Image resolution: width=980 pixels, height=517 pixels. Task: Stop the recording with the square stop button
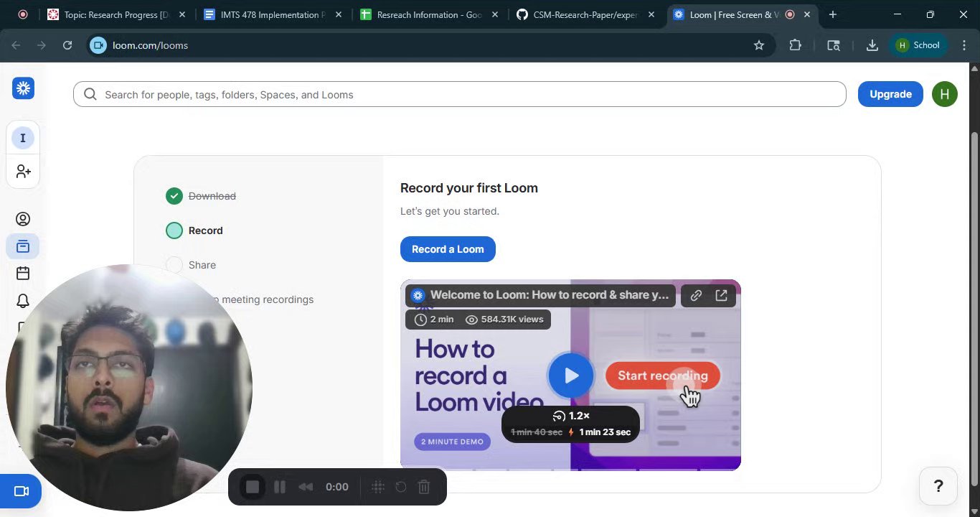[x=253, y=487]
